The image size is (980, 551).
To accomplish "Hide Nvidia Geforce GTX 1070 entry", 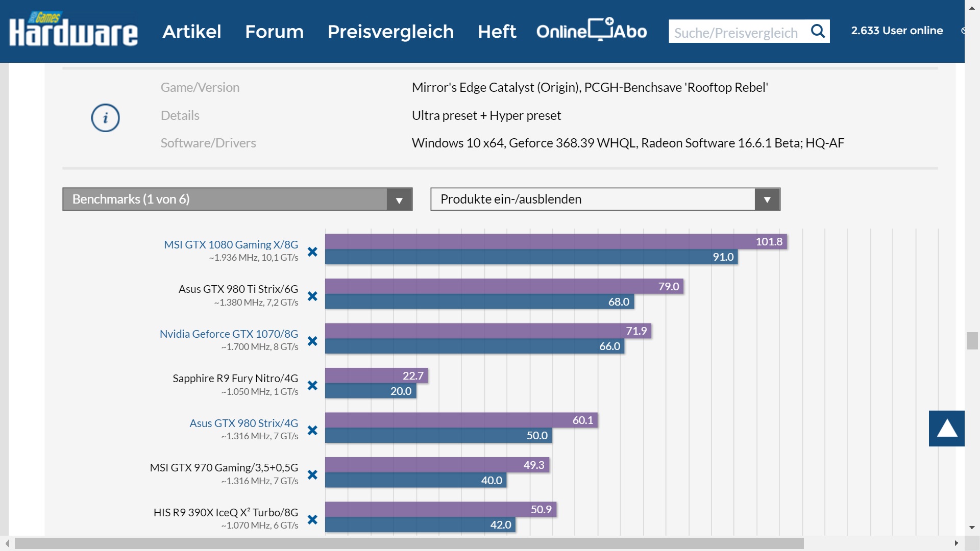I will tap(312, 341).
